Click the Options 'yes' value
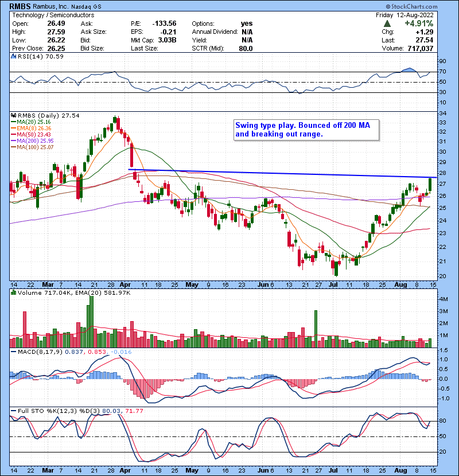Screen dimensions: 459x476 pyautogui.click(x=246, y=24)
